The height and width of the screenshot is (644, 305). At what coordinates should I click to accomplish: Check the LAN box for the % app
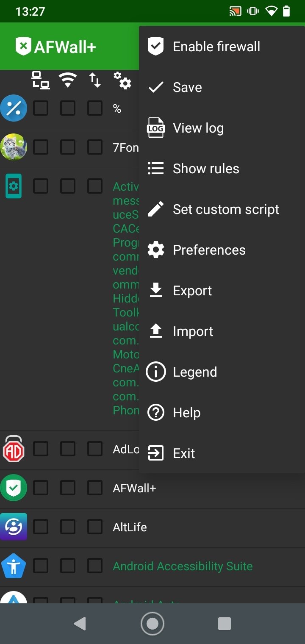tap(41, 108)
